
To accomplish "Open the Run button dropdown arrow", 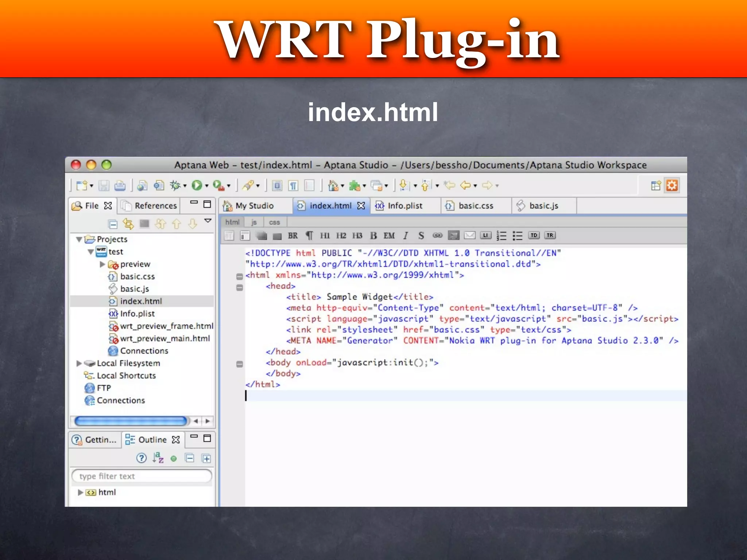I will pos(206,186).
